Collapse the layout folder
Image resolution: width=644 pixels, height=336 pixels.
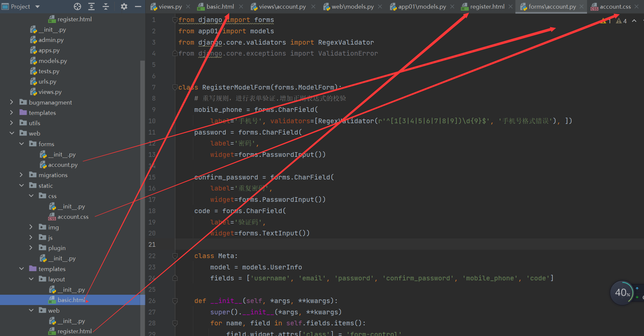tap(31, 279)
